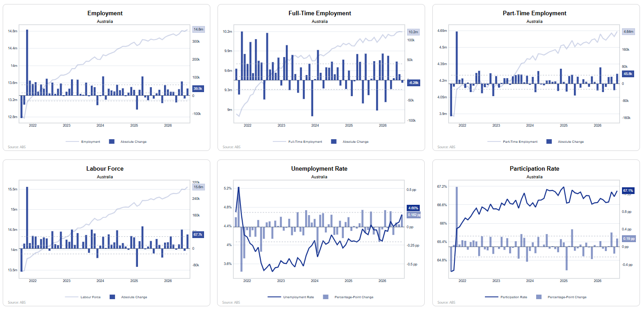Toggle the Part-Time Employment line legend entry
The width and height of the screenshot is (644, 309).
point(512,142)
